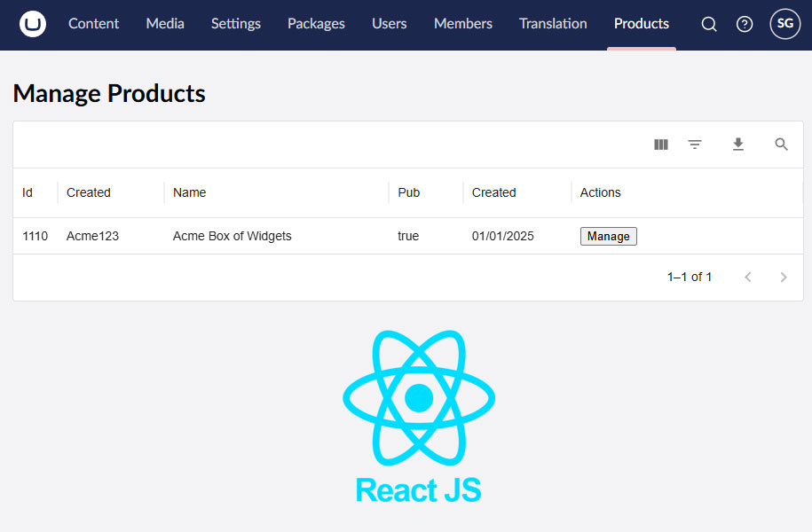Select the Products section tab
This screenshot has height=532, width=812.
point(641,24)
